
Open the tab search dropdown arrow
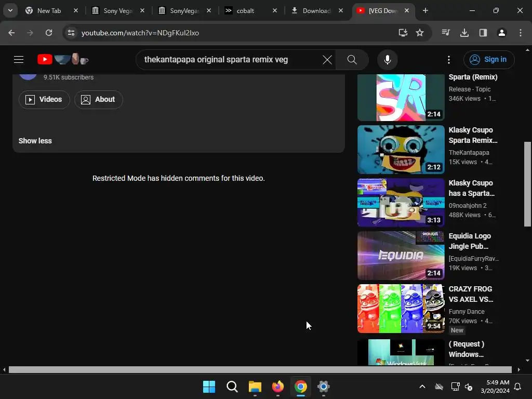10,10
